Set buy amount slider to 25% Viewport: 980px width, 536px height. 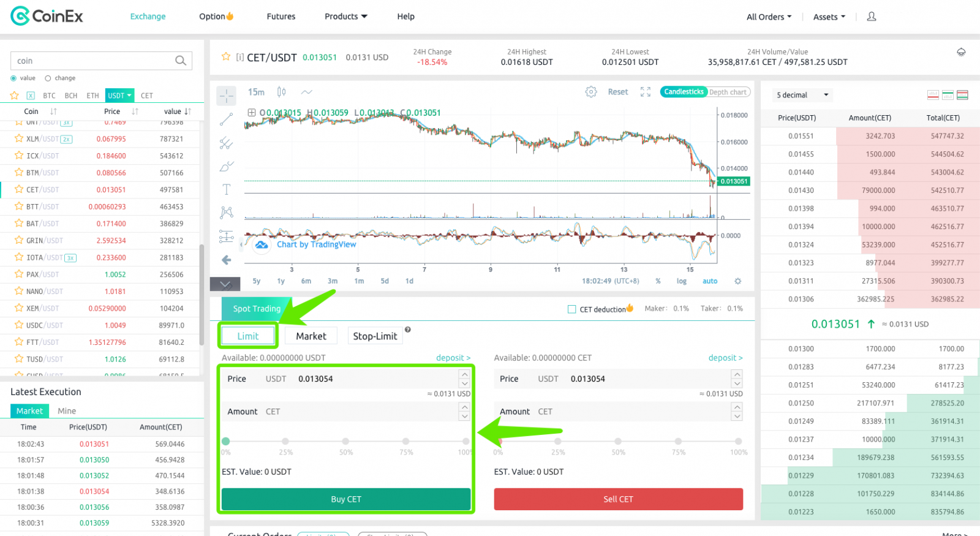tap(285, 441)
